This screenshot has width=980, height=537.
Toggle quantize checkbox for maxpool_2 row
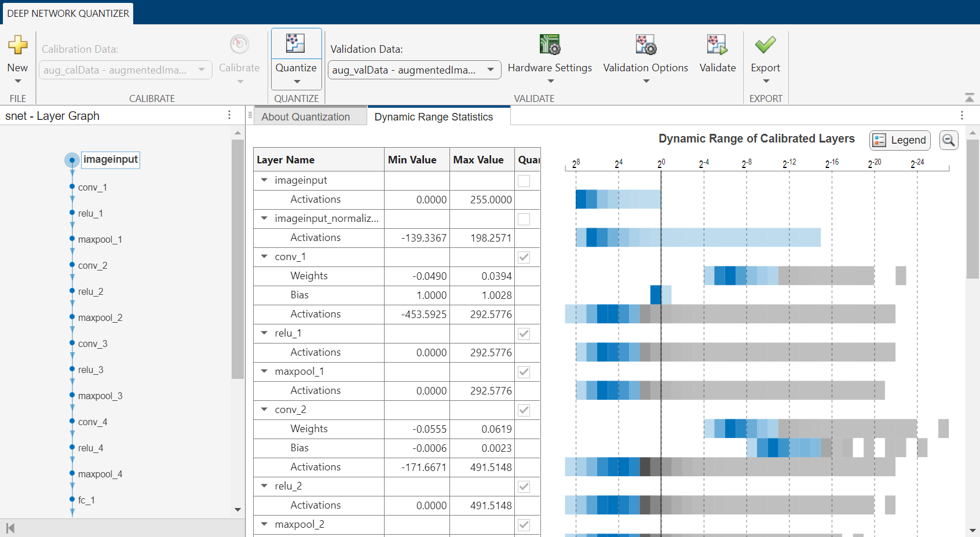(524, 525)
